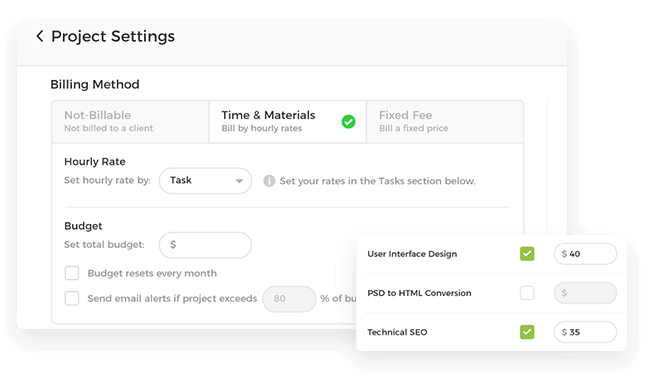Click the info icon beside the rates hint
This screenshot has width=650, height=382.
click(269, 181)
